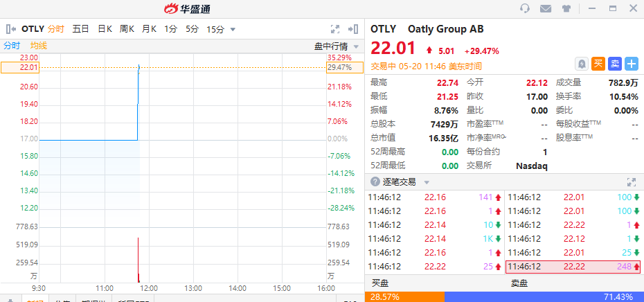Switch to the 分时 chart tab

tap(56, 29)
